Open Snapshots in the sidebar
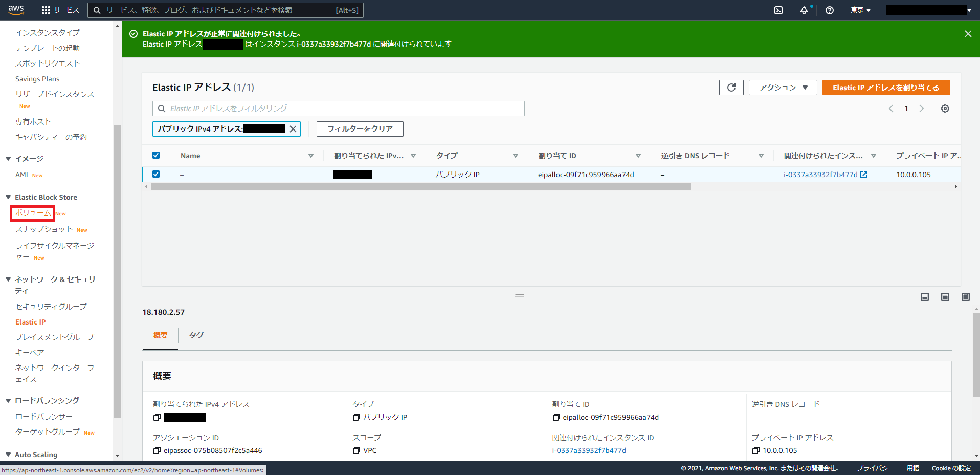The image size is (980, 475). click(44, 229)
